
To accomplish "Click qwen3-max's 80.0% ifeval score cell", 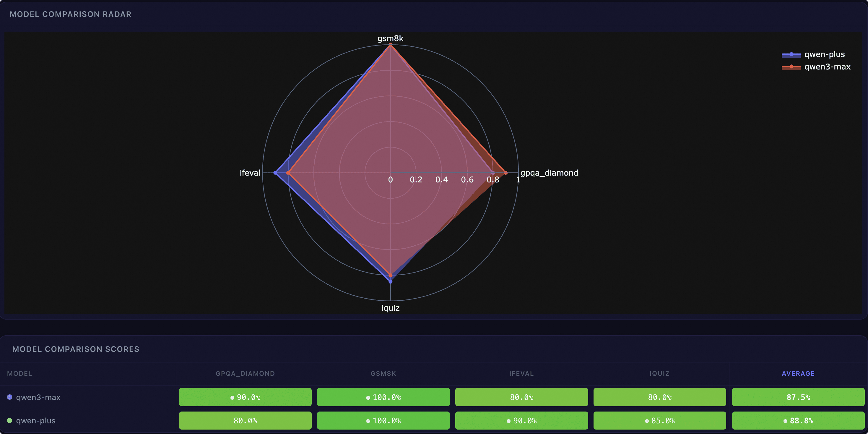I will point(522,397).
